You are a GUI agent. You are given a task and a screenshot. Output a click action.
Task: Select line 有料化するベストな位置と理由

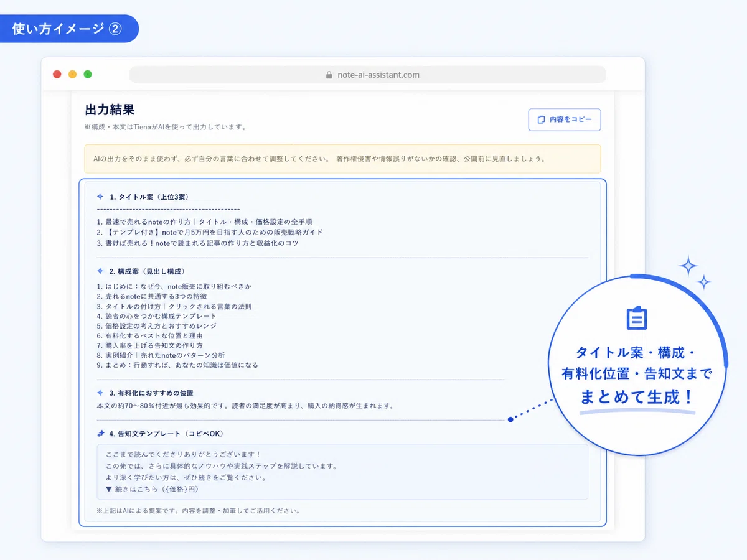coord(150,335)
